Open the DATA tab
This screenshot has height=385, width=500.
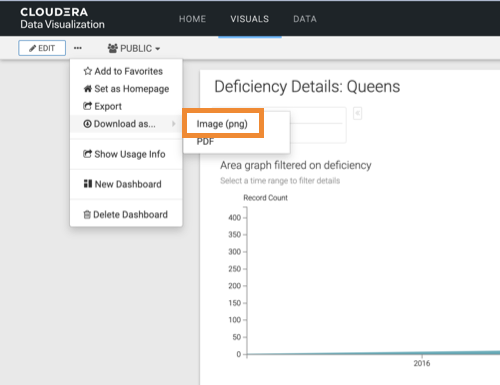[305, 19]
